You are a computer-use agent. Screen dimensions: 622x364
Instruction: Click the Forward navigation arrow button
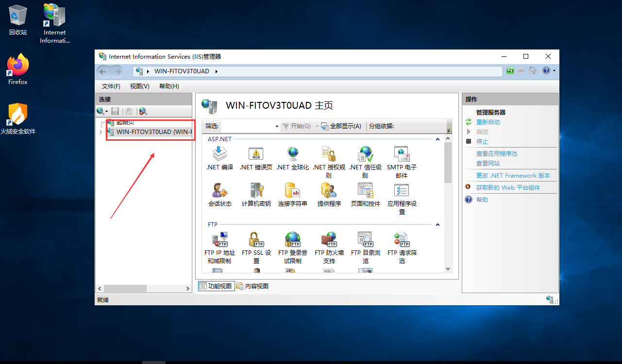(118, 71)
